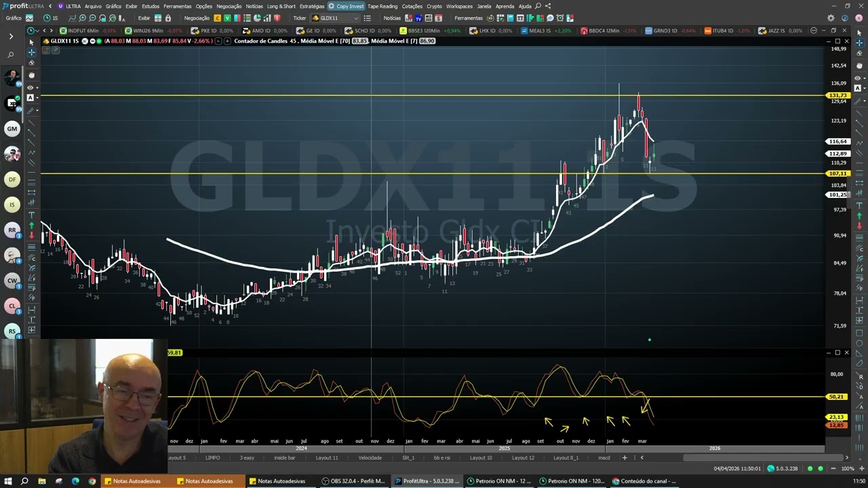Image resolution: width=868 pixels, height=488 pixels.
Task: Click the zoom out magnifier icon
Action: pos(91,18)
